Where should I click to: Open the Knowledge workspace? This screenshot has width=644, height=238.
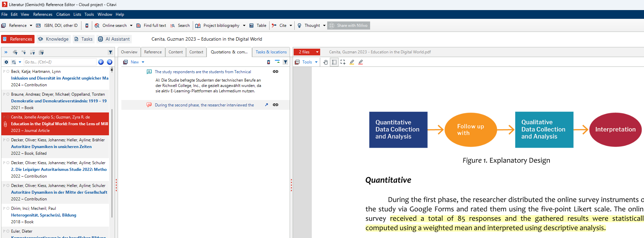(x=54, y=39)
